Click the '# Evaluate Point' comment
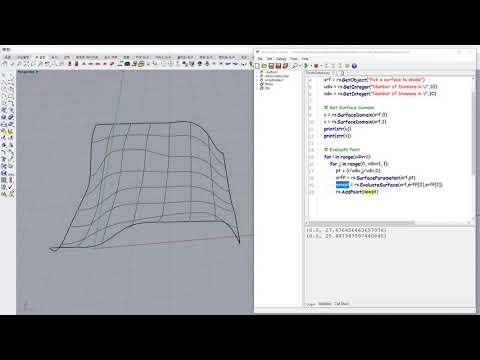 (342, 150)
